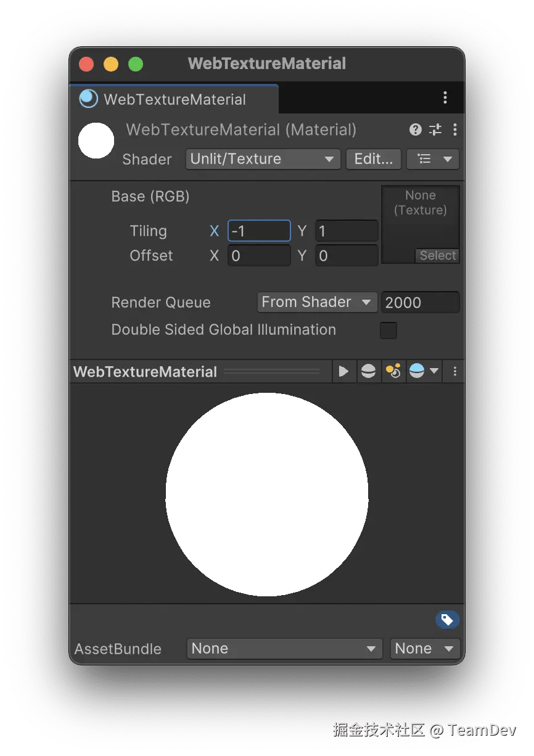Open the material presets icon
Image resolution: width=534 pixels, height=756 pixels.
pos(435,129)
